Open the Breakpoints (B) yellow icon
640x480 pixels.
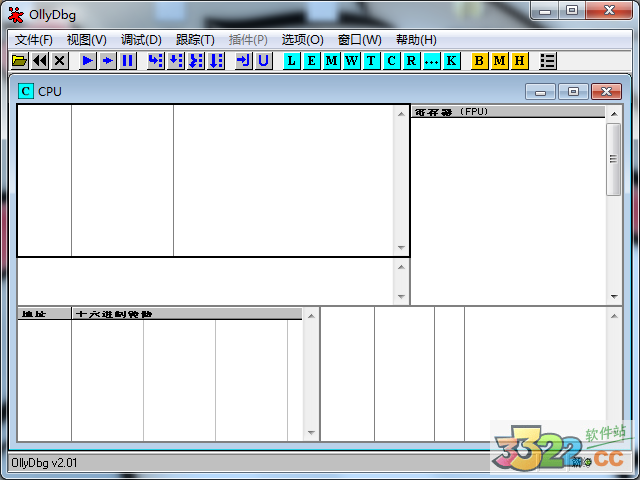(x=479, y=61)
